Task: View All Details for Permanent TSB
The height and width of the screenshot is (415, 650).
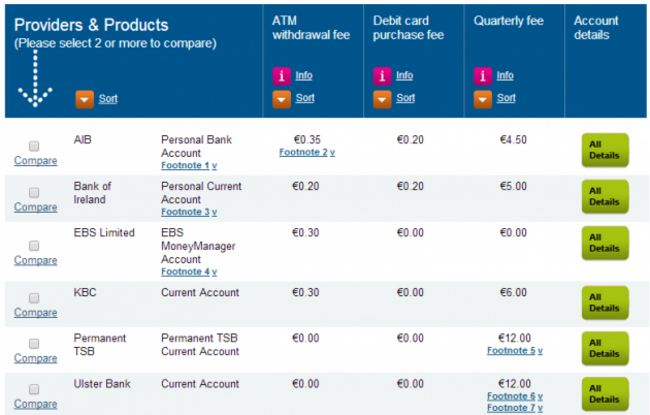Action: (604, 348)
